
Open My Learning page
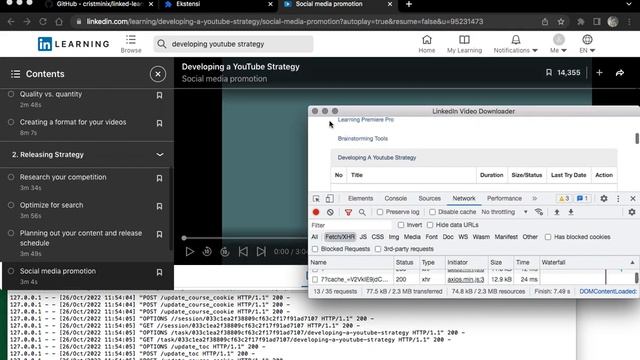(x=464, y=44)
